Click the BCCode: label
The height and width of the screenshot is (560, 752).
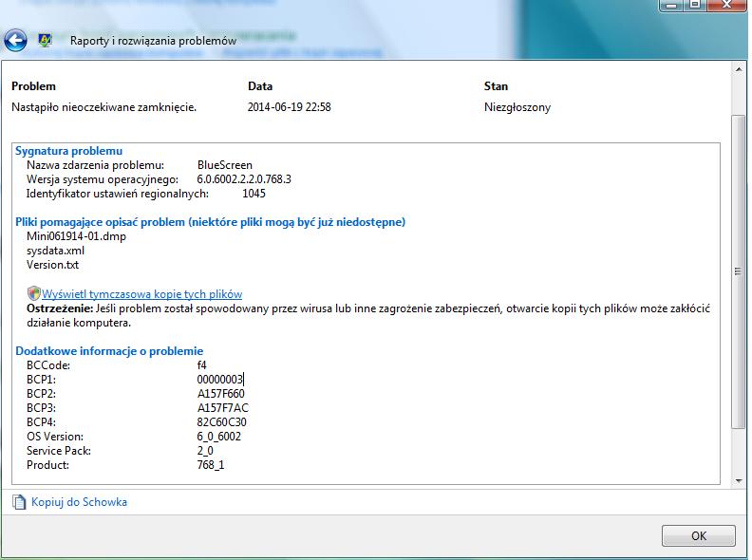coord(48,365)
